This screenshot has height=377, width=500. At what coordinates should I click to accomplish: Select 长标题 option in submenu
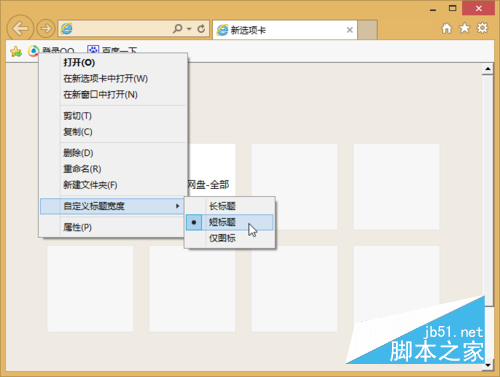point(230,206)
